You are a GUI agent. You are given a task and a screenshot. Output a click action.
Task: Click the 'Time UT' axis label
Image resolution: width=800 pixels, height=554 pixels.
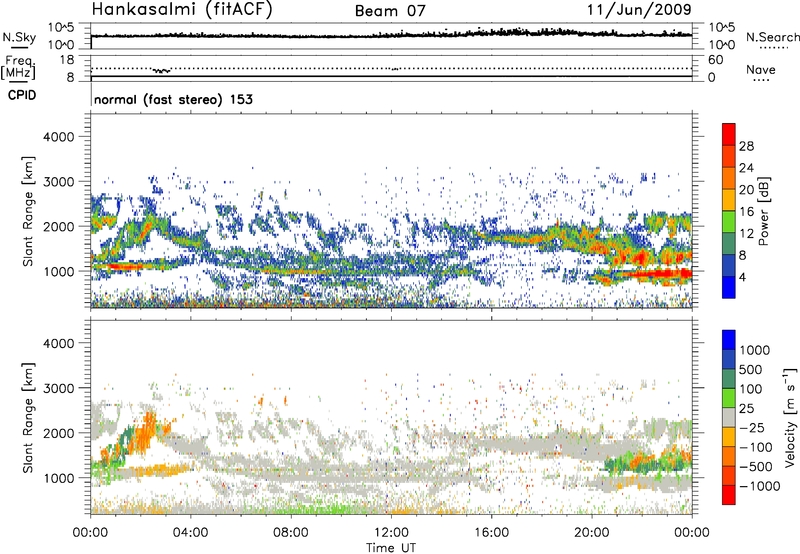pos(391,548)
